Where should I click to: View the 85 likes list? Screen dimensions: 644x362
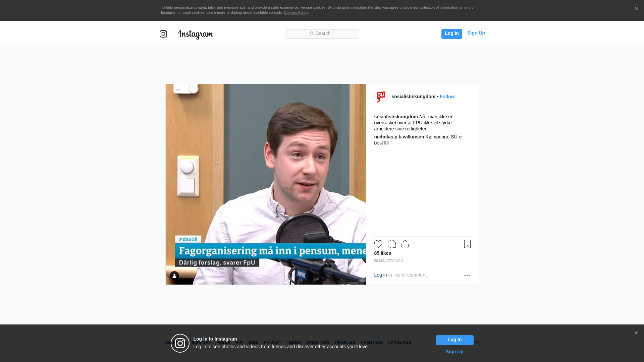click(x=382, y=253)
